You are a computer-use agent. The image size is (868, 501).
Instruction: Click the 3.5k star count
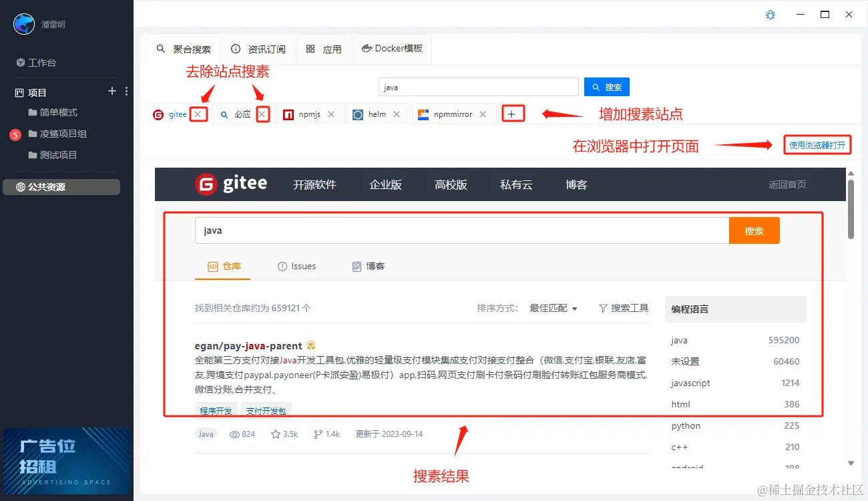point(284,434)
